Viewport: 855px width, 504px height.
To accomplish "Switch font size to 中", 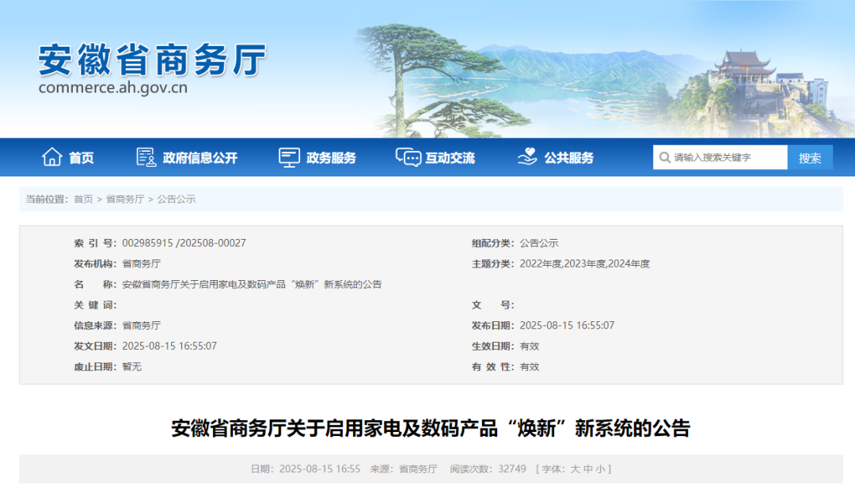I will click(590, 468).
